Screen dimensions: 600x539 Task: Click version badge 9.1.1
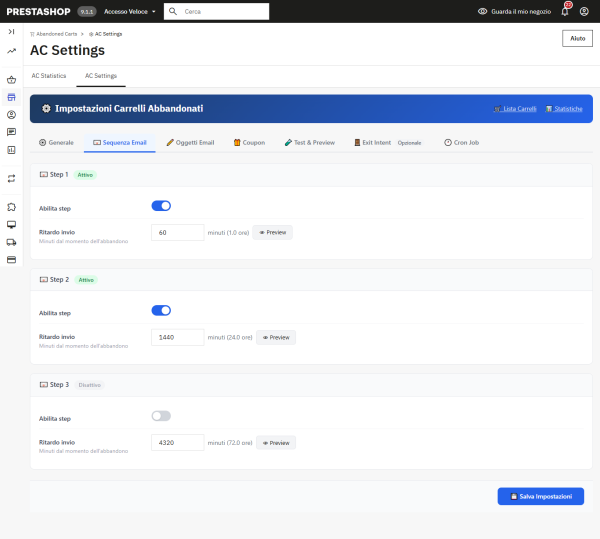87,11
